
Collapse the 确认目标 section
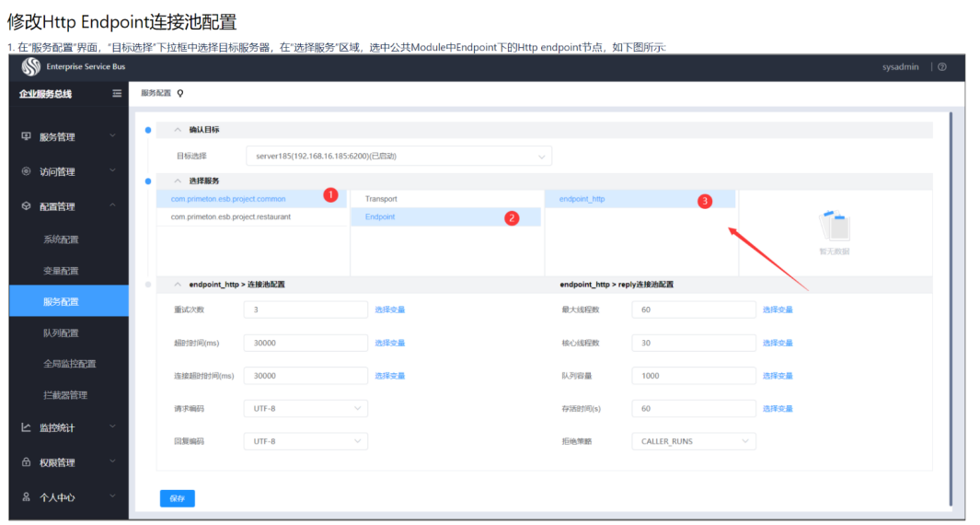point(178,130)
